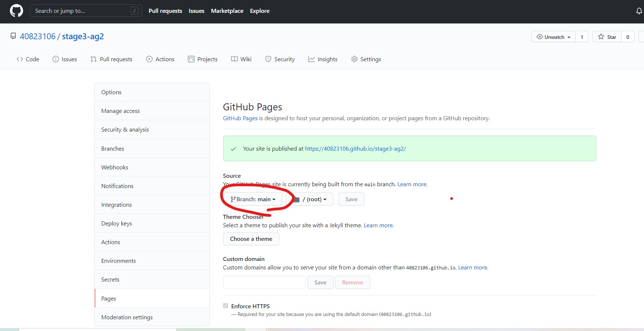Expand the Branch: main dropdown
This screenshot has height=331, width=644.
pos(253,199)
